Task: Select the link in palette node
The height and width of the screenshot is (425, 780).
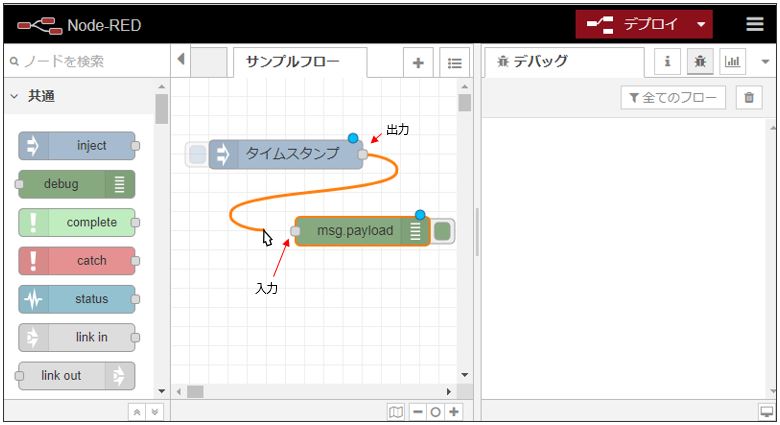Action: point(77,337)
